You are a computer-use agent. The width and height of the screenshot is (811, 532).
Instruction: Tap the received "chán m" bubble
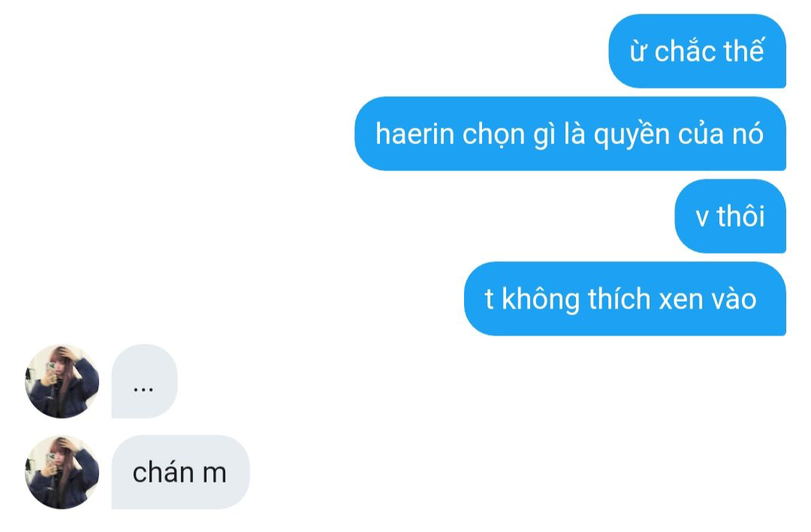[180, 472]
